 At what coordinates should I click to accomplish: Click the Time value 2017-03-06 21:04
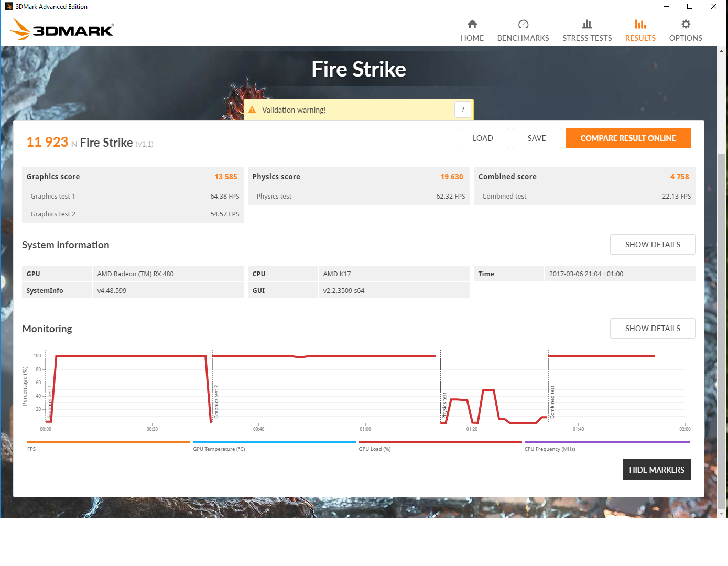(x=586, y=274)
